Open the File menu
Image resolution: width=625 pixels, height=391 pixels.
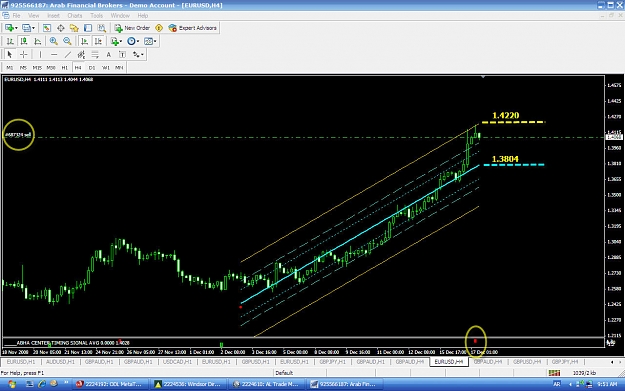pyautogui.click(x=16, y=16)
